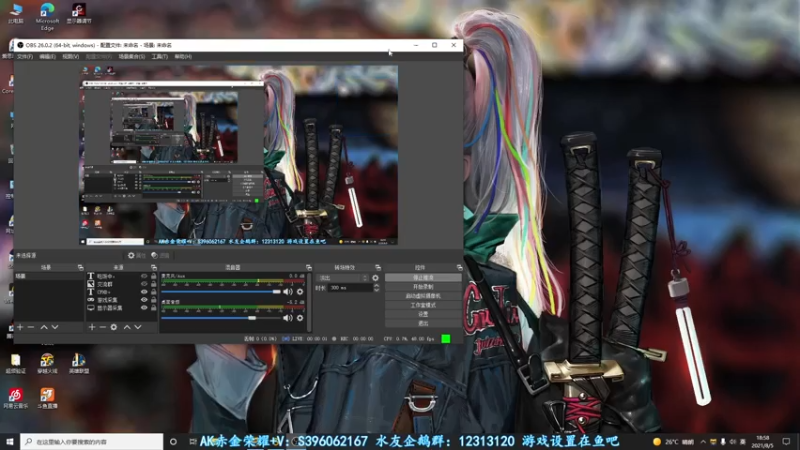Toggle visibility of the 游戏采集 source
Screen dimensions: 800x450
pos(144,300)
